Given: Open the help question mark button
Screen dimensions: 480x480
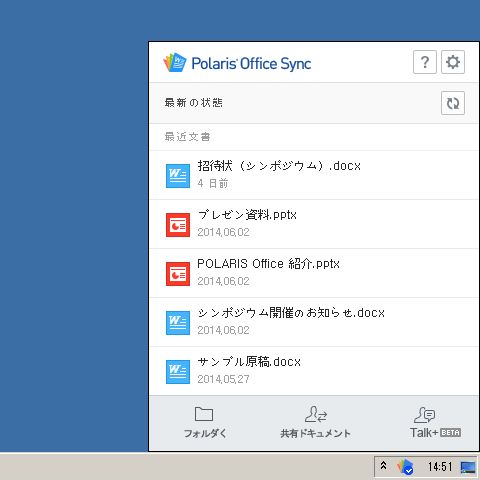Looking at the screenshot, I should click(425, 62).
